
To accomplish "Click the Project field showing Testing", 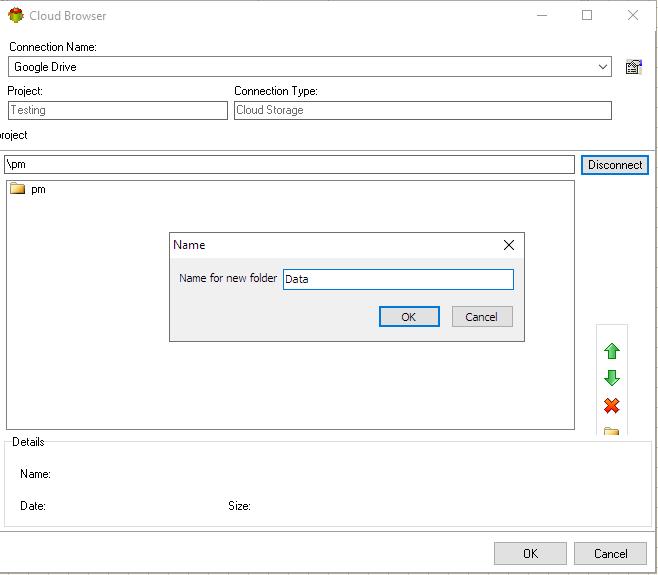I will [x=118, y=110].
